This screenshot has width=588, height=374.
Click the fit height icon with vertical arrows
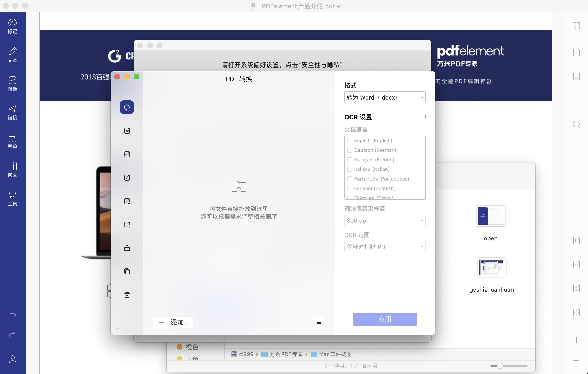click(576, 289)
